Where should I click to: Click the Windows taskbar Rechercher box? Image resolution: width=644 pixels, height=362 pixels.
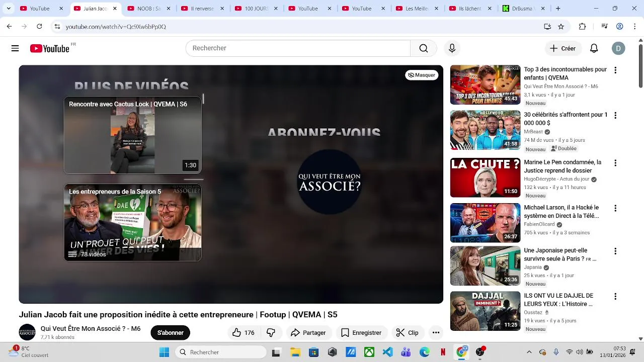[x=220, y=352]
